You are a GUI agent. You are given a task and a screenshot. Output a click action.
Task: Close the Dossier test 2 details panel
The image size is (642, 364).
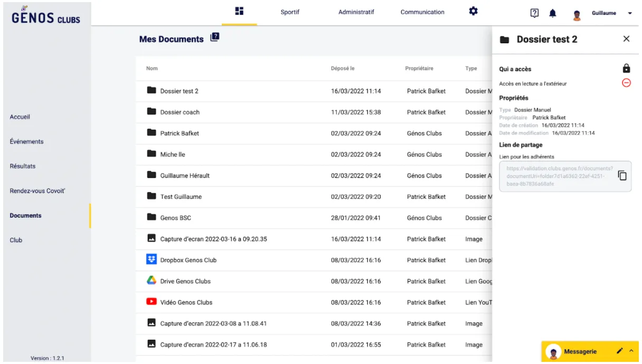pyautogui.click(x=626, y=39)
